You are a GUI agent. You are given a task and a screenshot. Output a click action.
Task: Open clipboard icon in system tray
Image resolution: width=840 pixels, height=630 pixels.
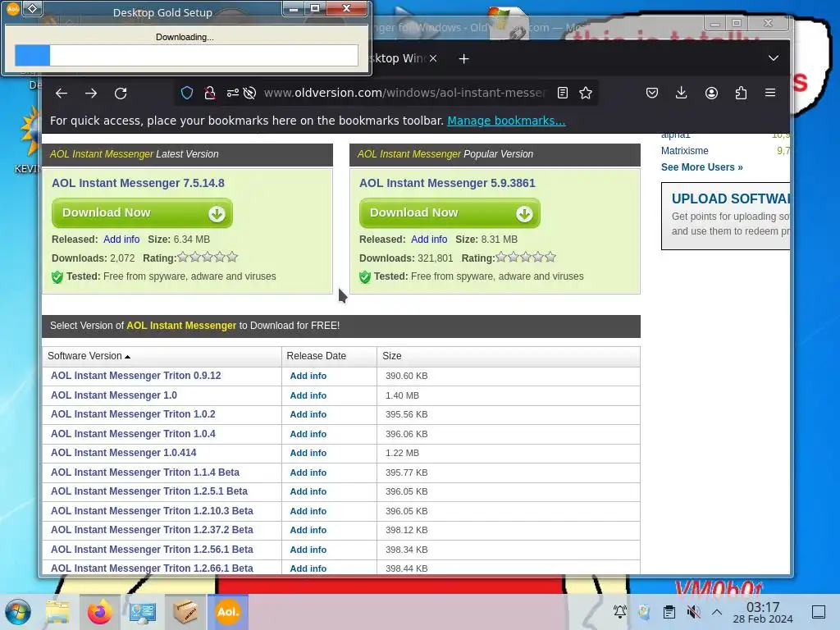(669, 612)
